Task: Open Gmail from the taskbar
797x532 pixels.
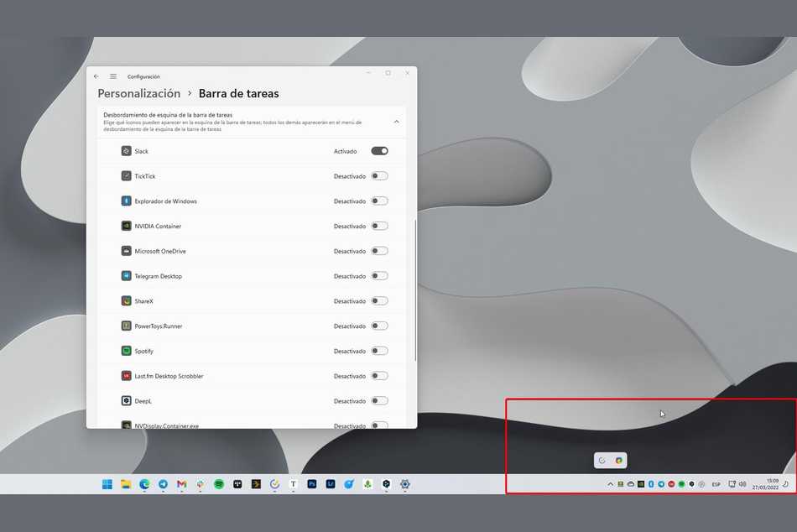Action: (x=181, y=484)
